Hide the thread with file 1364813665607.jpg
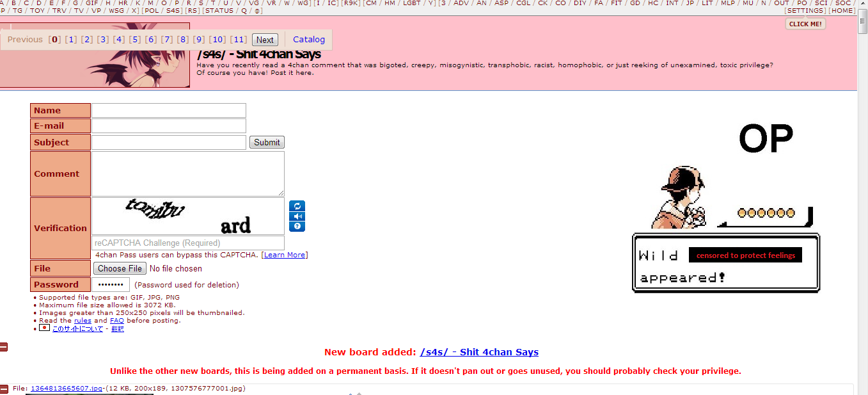This screenshot has width=868, height=395. (3, 389)
